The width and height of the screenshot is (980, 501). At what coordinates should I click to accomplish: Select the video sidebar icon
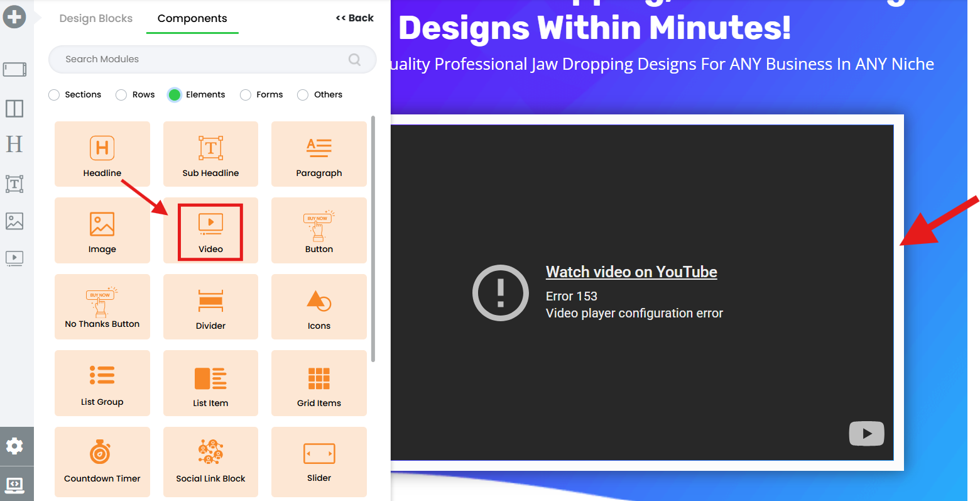14,258
